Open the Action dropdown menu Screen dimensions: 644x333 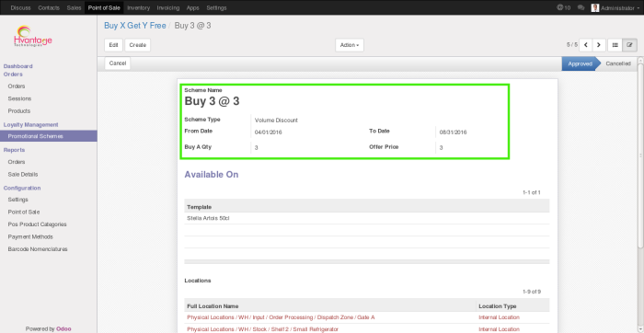point(350,45)
